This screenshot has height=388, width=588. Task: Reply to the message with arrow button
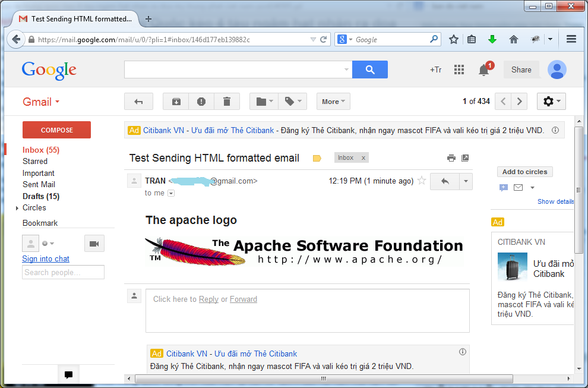pyautogui.click(x=445, y=182)
